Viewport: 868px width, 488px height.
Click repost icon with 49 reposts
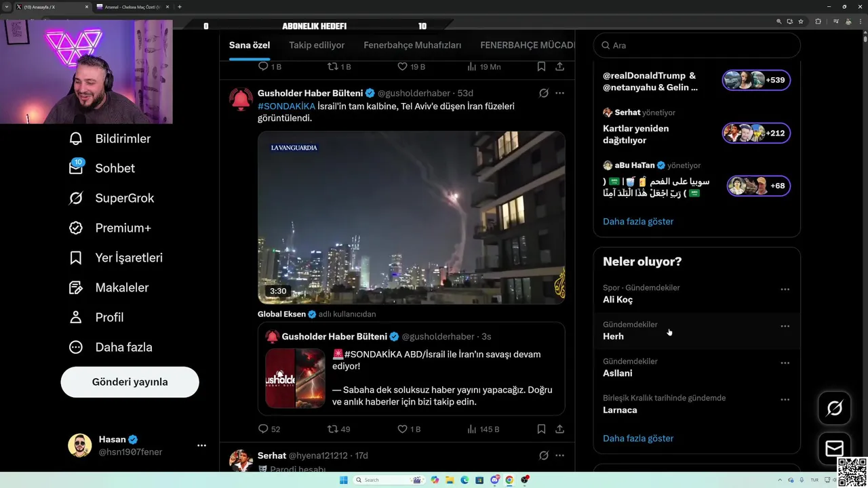point(332,429)
